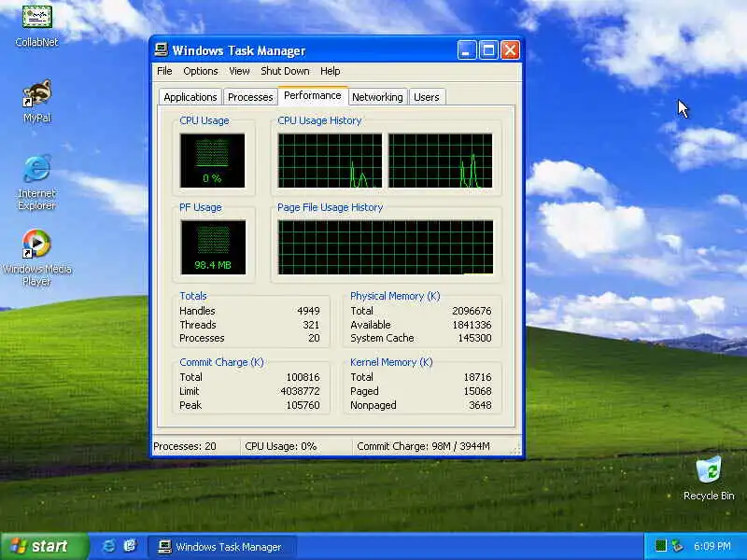Open the File menu
This screenshot has height=560, width=747.
164,71
